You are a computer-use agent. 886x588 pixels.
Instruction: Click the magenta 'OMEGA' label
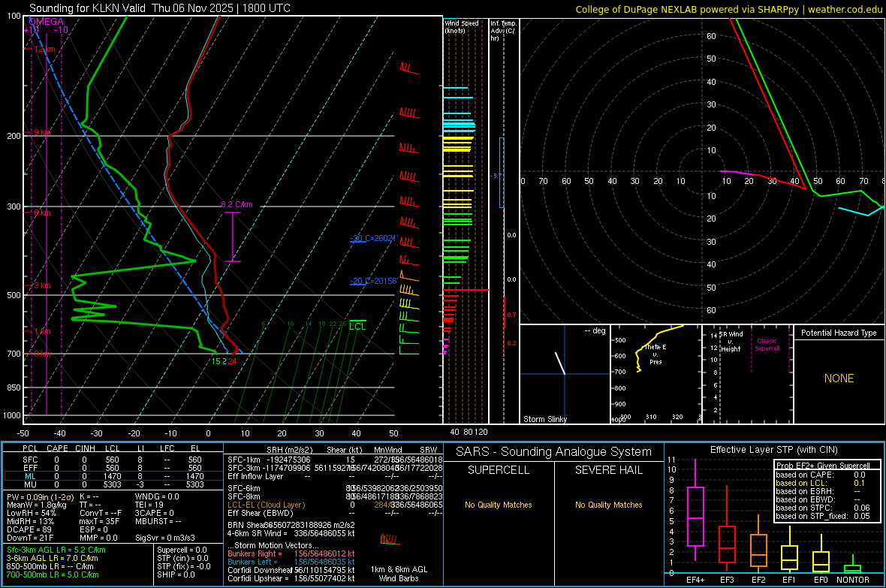(47, 22)
